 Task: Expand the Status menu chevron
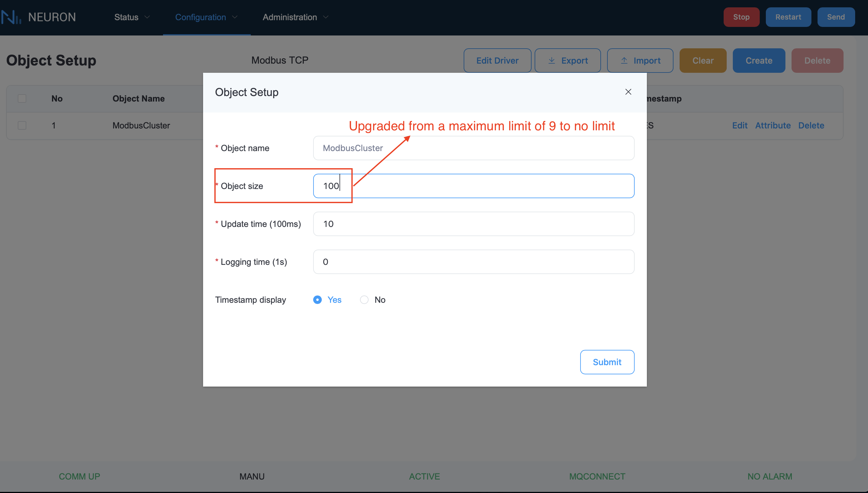click(147, 17)
